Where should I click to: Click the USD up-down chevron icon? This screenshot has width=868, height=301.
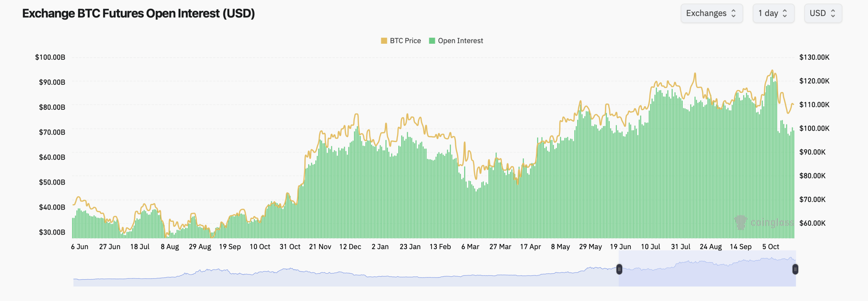833,13
